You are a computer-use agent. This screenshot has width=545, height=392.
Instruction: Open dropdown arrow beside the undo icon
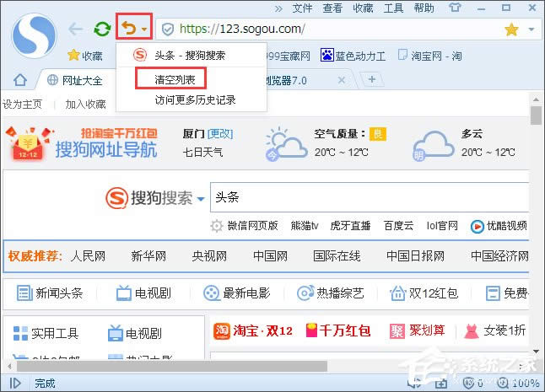coord(144,30)
